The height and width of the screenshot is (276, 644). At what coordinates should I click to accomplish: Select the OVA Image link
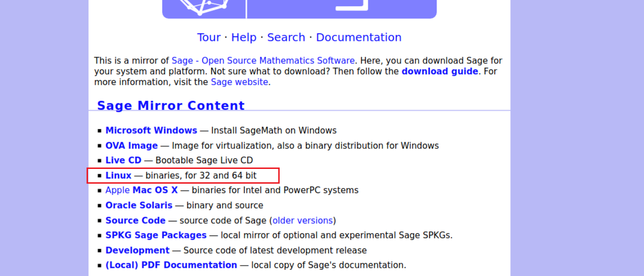click(x=132, y=146)
